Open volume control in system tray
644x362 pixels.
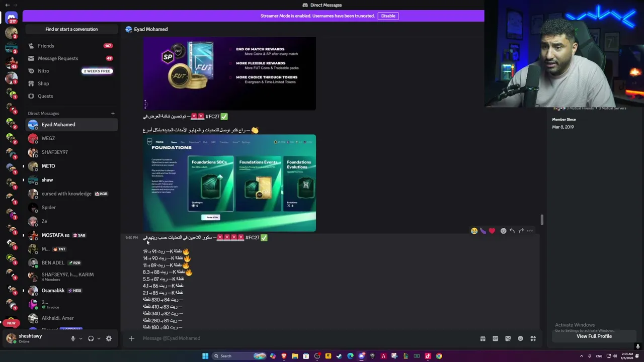click(x=616, y=356)
